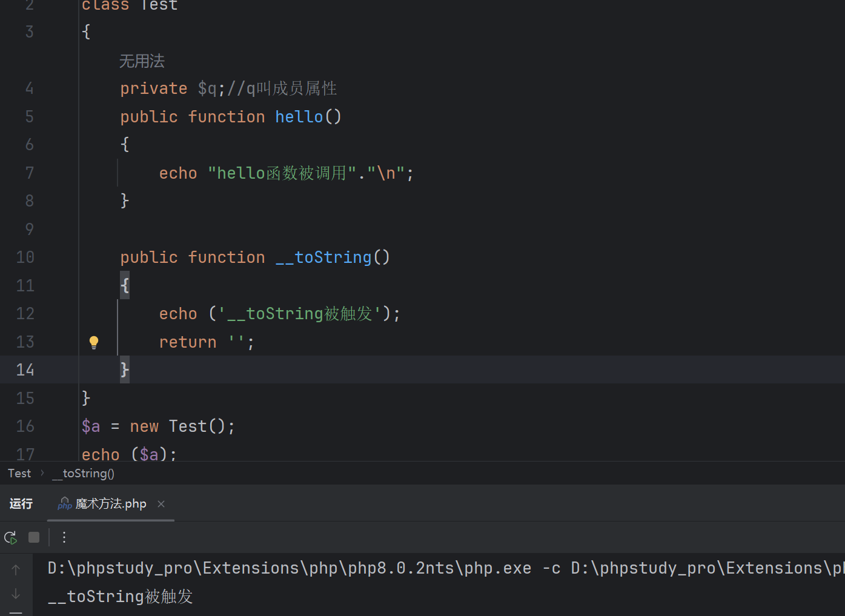Close the 魔术方法.php run tab
Screen dimensions: 845x616
pos(161,504)
